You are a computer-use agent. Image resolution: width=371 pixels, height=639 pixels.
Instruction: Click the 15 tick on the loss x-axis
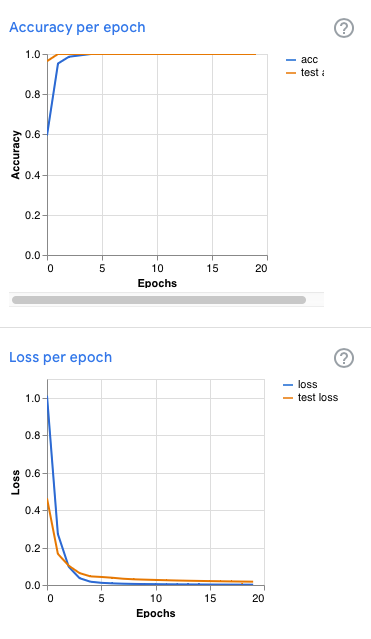point(210,598)
